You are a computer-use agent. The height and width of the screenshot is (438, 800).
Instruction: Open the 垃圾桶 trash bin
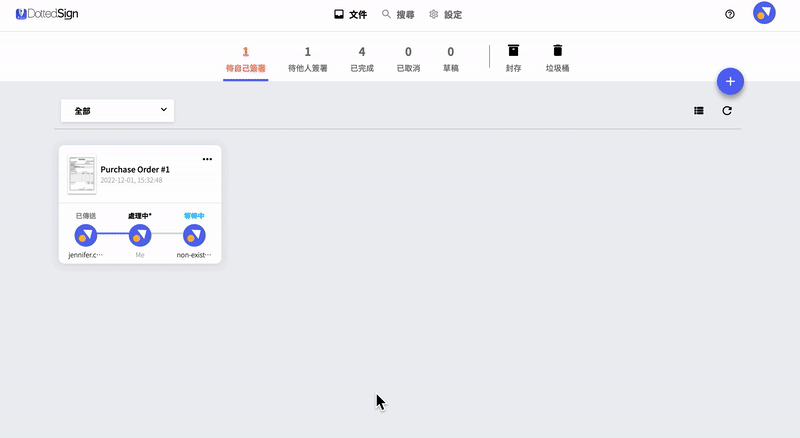[557, 58]
